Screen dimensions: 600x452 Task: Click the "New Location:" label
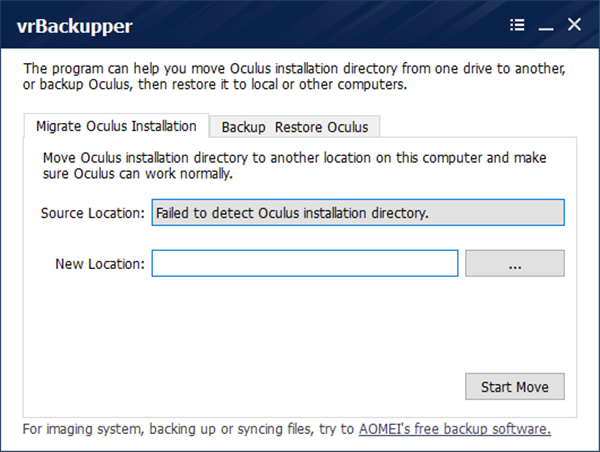pyautogui.click(x=101, y=264)
